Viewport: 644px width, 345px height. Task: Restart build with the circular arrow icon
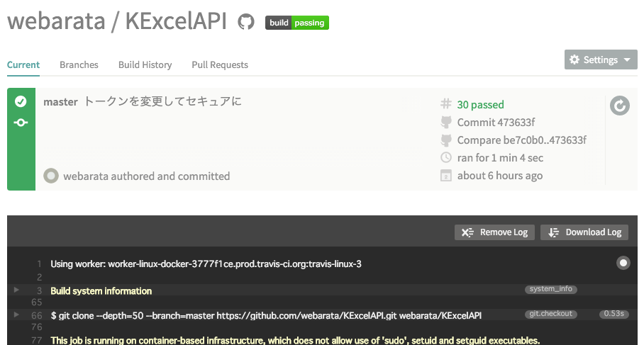620,106
